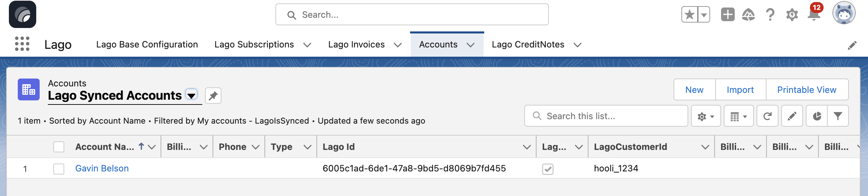Open the Lago Id column menu
Image resolution: width=868 pixels, height=196 pixels.
(x=527, y=147)
